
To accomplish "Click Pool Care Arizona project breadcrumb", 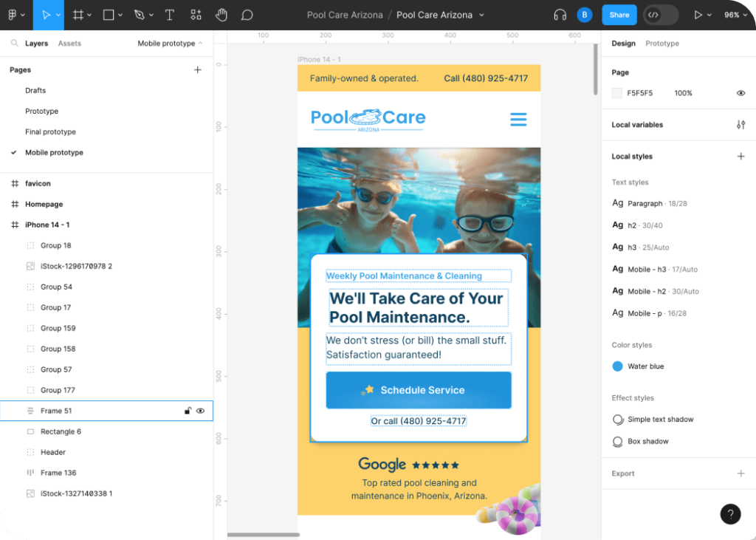I will pos(345,15).
